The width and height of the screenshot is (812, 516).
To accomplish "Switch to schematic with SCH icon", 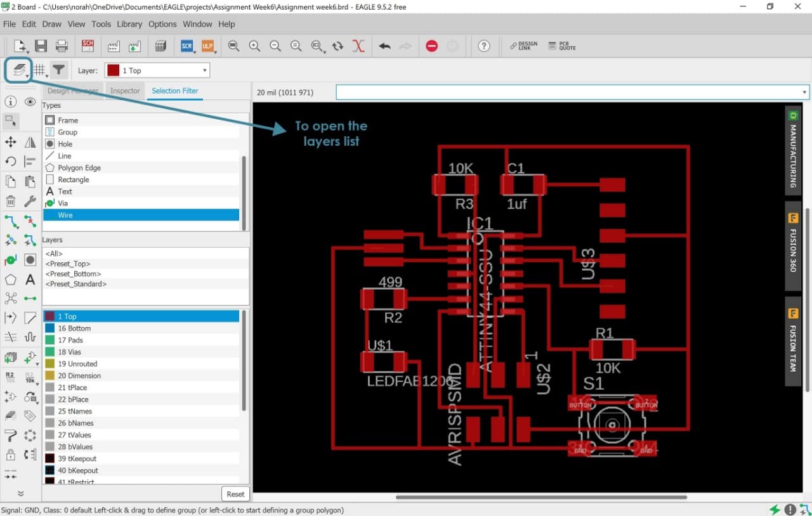I will pyautogui.click(x=88, y=46).
